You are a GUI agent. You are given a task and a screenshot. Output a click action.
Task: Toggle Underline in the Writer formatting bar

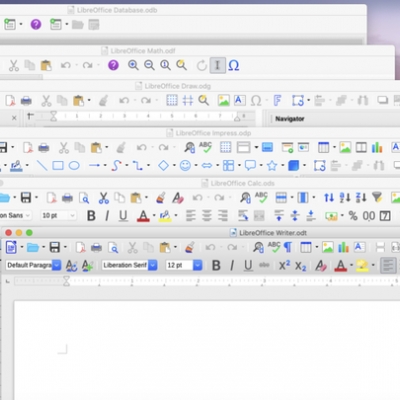[x=248, y=265]
